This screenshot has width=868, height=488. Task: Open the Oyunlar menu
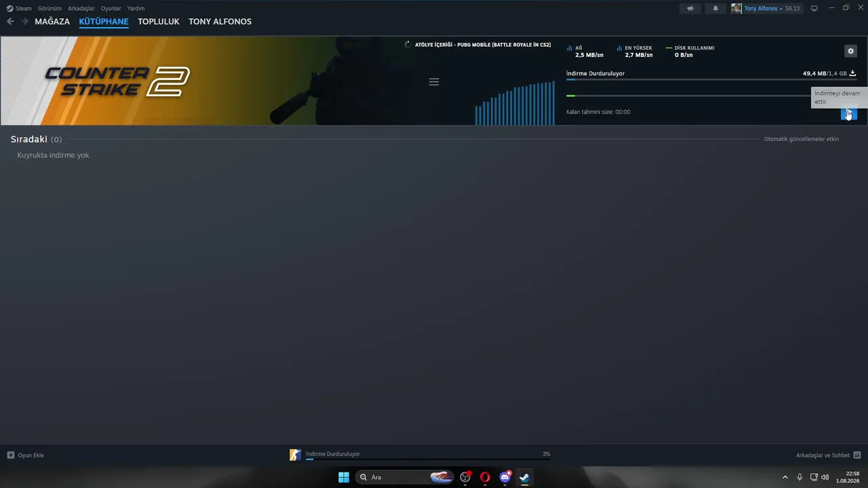[111, 8]
